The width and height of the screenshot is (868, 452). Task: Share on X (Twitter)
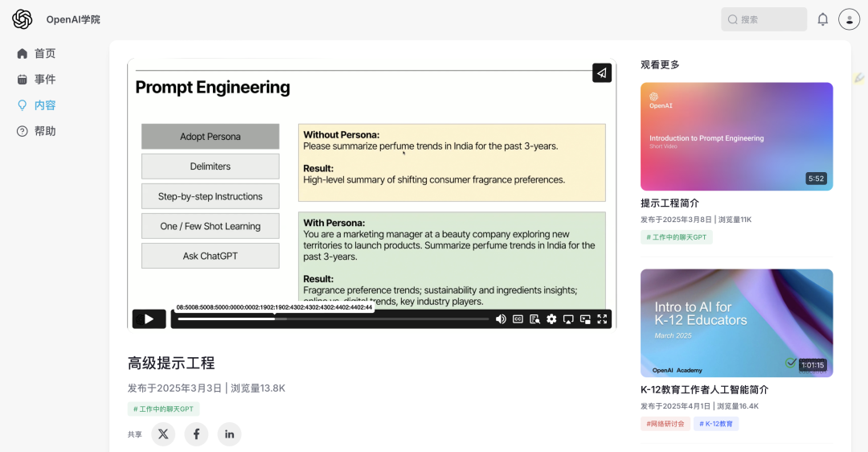click(163, 434)
